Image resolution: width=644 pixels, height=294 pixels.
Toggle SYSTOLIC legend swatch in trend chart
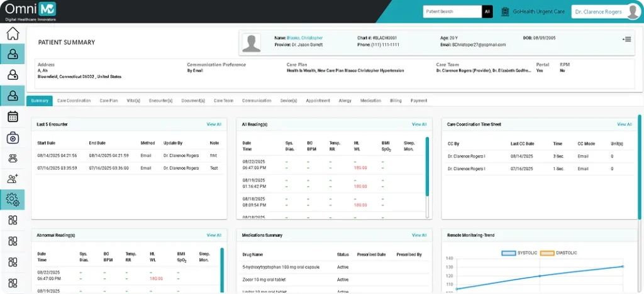[508, 253]
